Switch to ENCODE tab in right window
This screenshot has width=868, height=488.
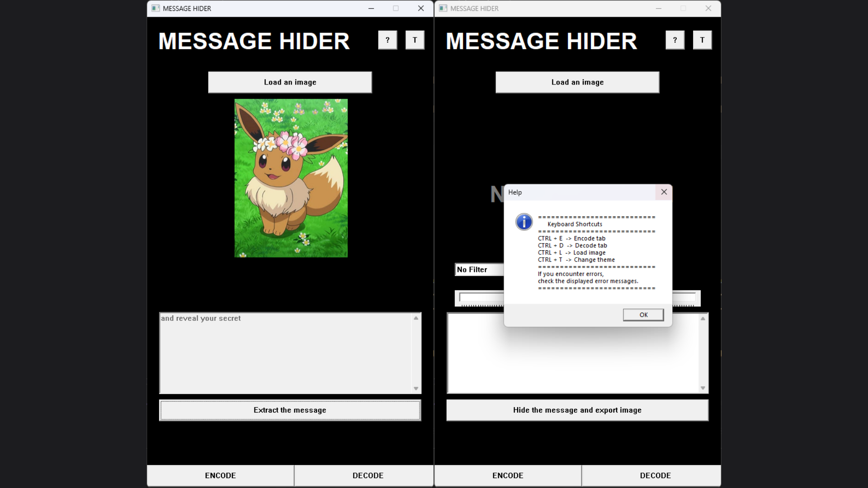[x=508, y=476]
